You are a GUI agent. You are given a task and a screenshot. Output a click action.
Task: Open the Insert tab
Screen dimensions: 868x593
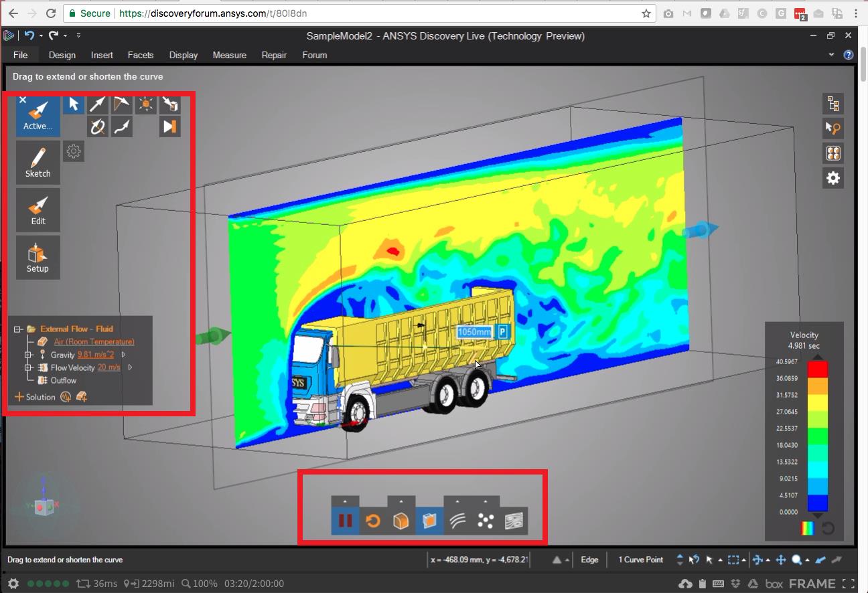tap(102, 55)
